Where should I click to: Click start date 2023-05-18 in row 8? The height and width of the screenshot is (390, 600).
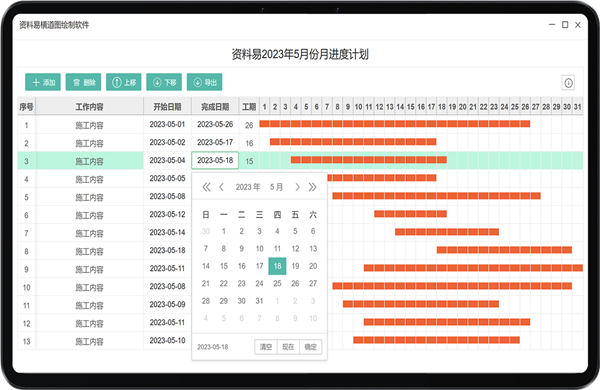pos(167,250)
